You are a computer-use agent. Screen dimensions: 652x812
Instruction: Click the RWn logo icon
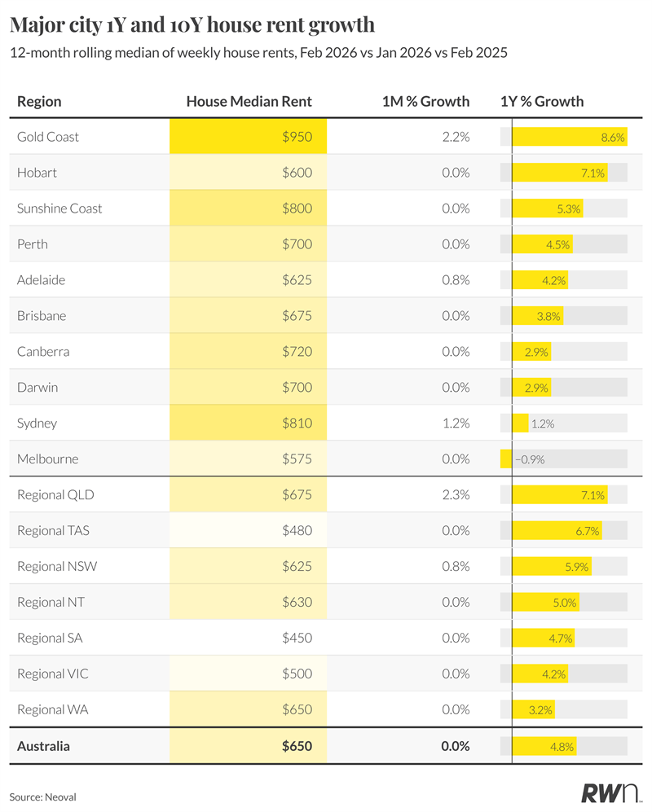(x=611, y=794)
